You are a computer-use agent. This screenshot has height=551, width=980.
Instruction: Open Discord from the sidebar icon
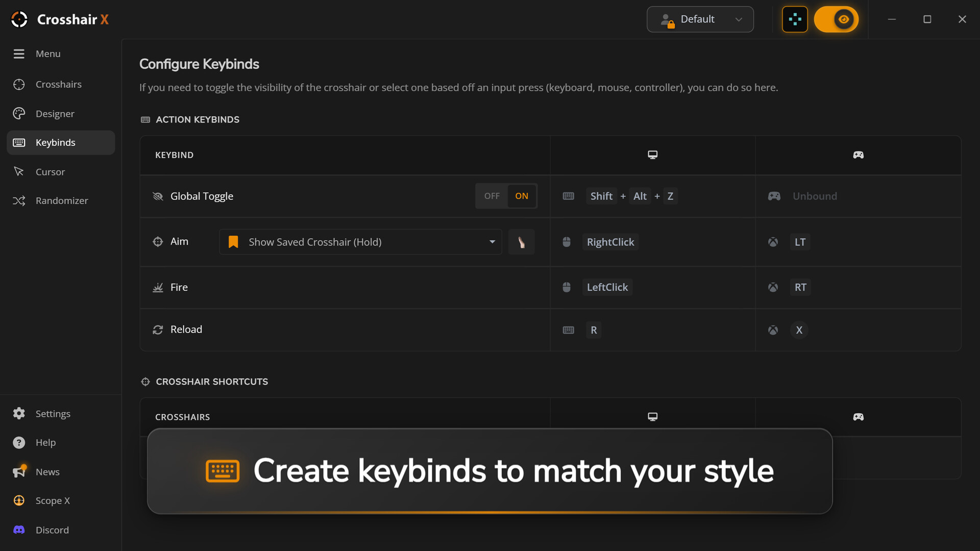point(19,530)
